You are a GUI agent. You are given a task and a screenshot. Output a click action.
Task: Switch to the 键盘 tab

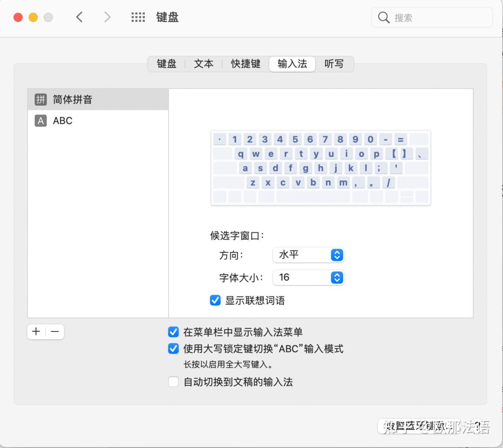166,64
